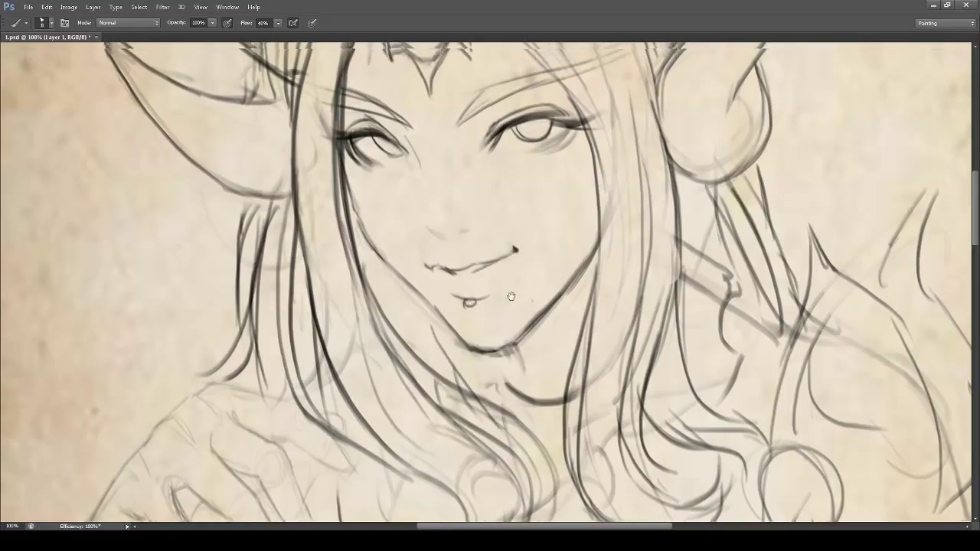Viewport: 980px width, 551px height.
Task: Open the Window menu
Action: point(227,7)
